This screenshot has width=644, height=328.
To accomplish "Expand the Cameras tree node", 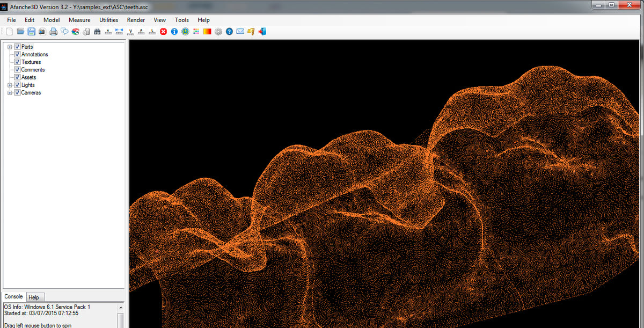I will tap(10, 93).
